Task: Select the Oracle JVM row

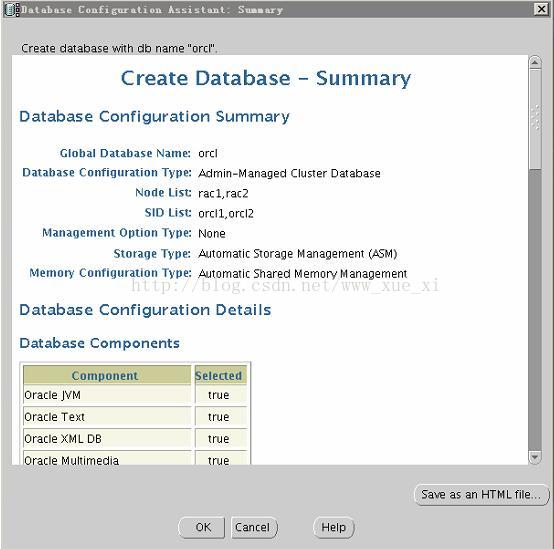Action: point(135,395)
